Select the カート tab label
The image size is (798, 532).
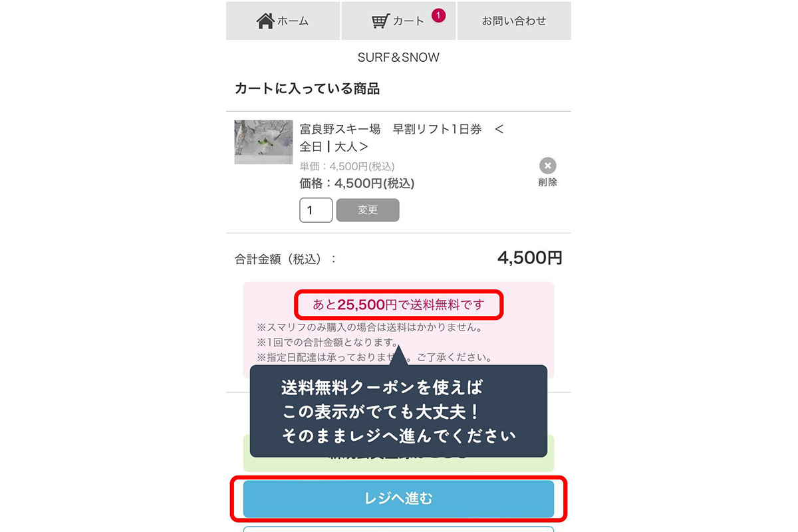408,21
